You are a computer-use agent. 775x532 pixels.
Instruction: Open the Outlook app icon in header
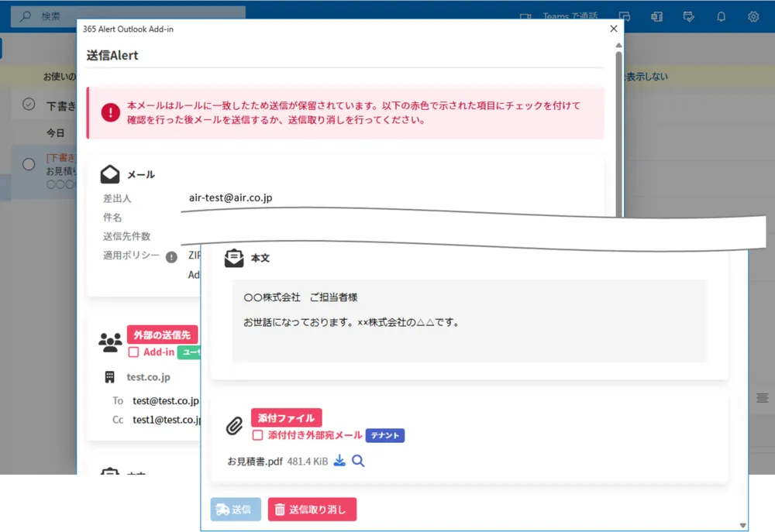(x=656, y=16)
